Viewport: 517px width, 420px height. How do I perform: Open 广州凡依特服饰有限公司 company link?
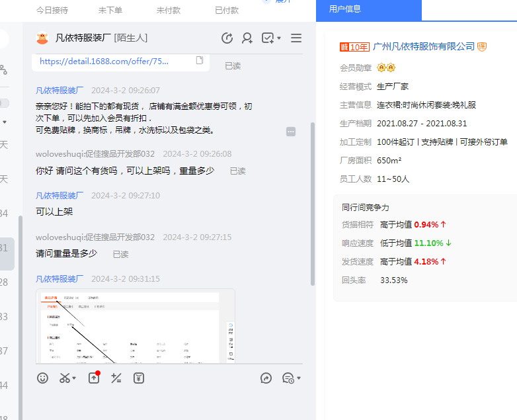point(423,46)
